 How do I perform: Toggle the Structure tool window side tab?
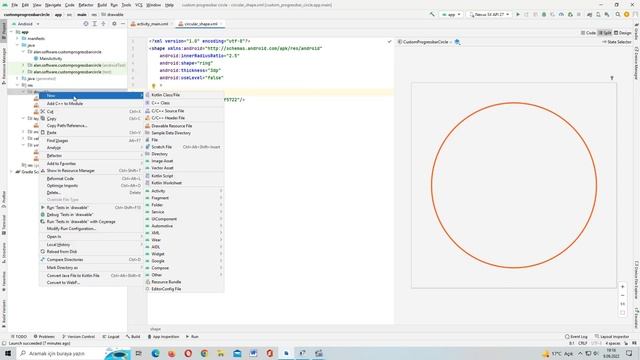4,252
